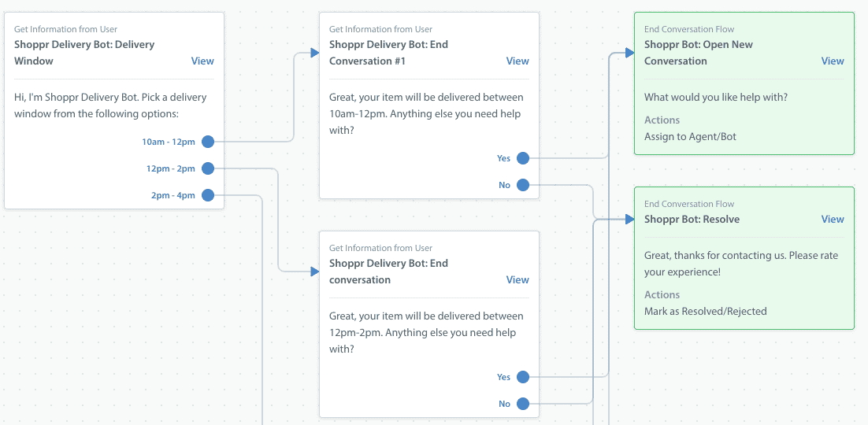Click arrow entering End Conversation #1 node
The height and width of the screenshot is (425, 868).
click(x=314, y=53)
